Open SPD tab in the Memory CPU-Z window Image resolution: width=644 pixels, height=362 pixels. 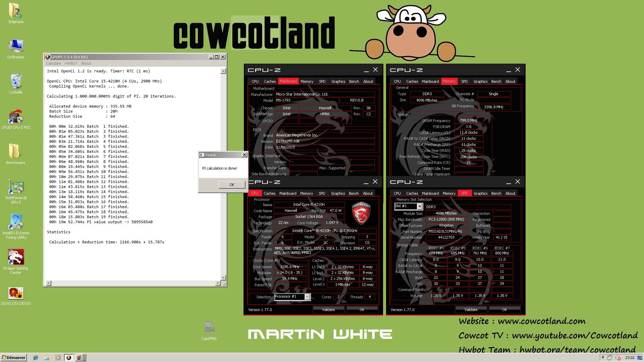coord(464,81)
